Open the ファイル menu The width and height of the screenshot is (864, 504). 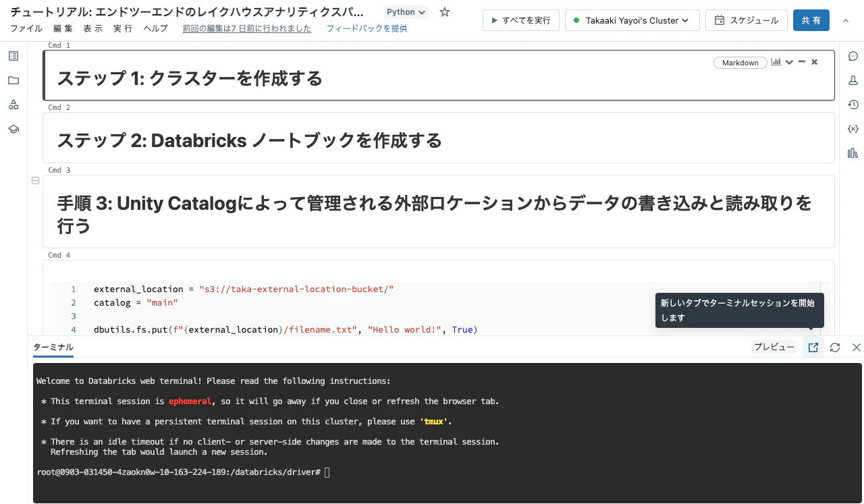point(26,28)
